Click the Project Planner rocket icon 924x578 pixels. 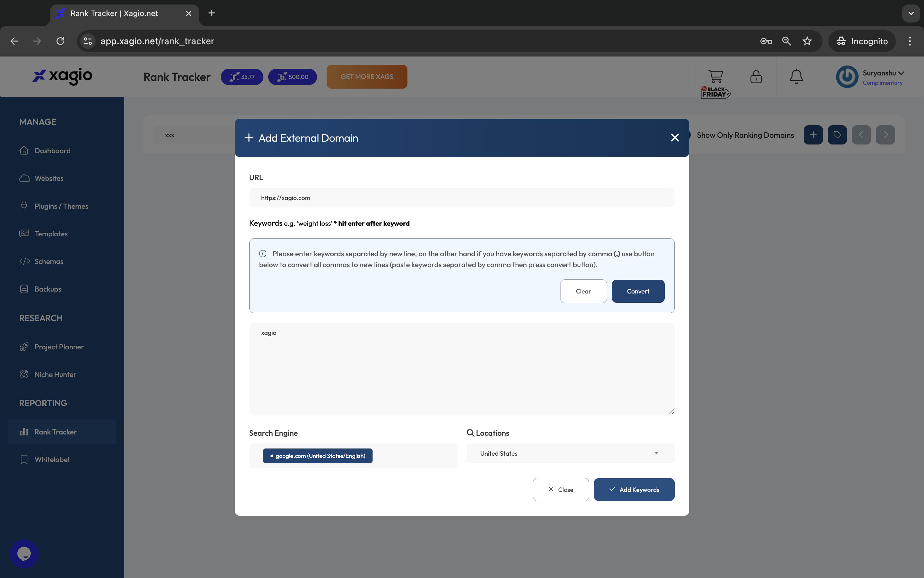pyautogui.click(x=24, y=347)
